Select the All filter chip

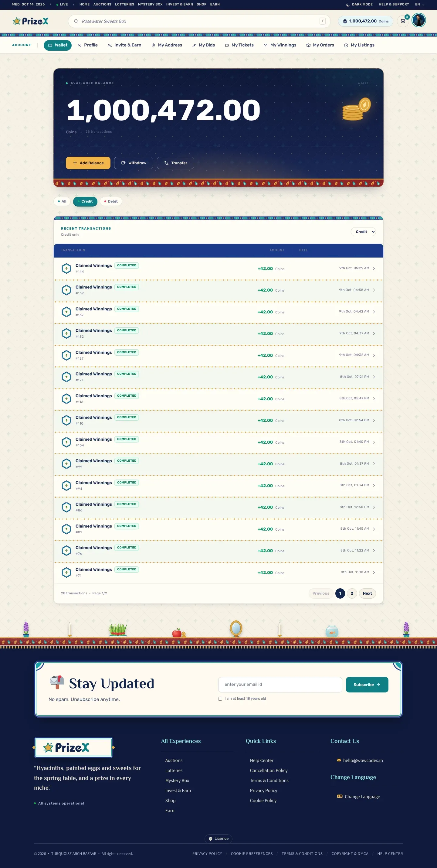pyautogui.click(x=62, y=201)
